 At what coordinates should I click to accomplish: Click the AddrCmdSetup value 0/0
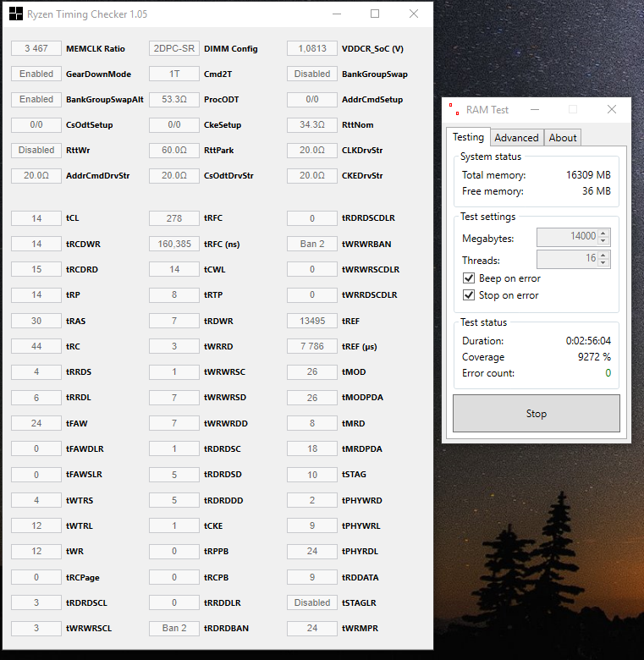pos(312,99)
